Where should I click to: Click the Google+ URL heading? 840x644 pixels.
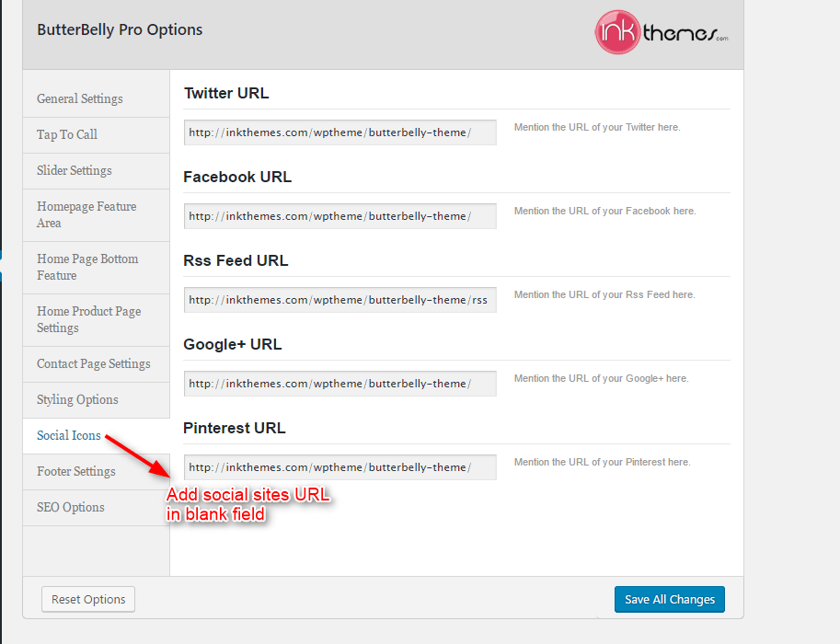233,344
